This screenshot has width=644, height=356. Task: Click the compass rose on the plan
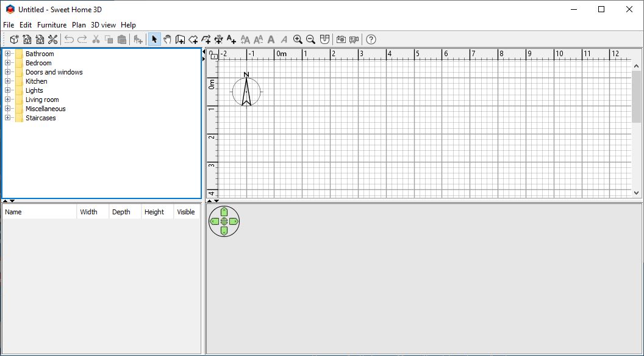point(246,90)
